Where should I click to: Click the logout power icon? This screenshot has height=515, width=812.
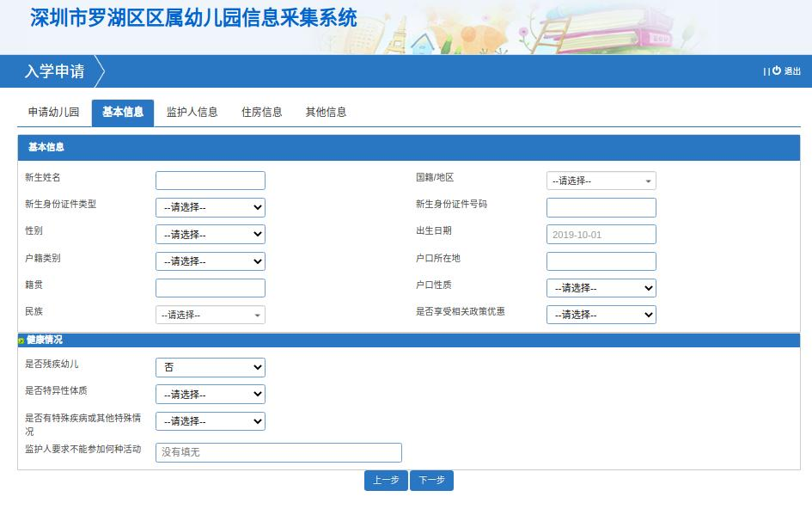pyautogui.click(x=777, y=71)
